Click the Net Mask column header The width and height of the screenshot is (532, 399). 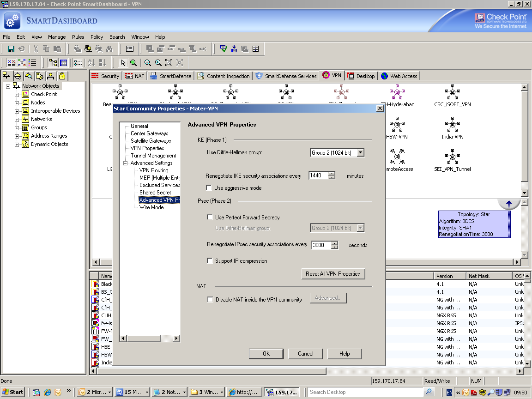(489, 276)
